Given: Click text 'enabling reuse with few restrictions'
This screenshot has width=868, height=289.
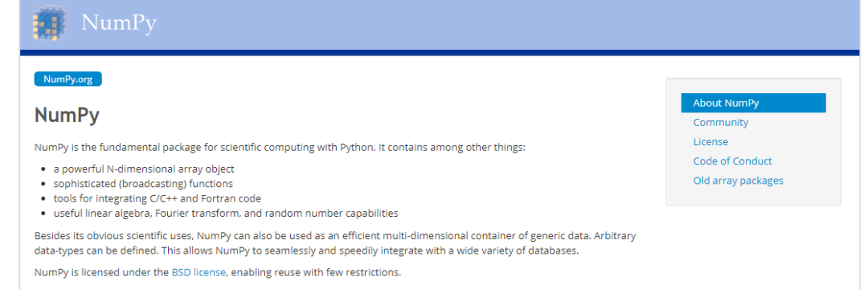Looking at the screenshot, I should [x=316, y=272].
